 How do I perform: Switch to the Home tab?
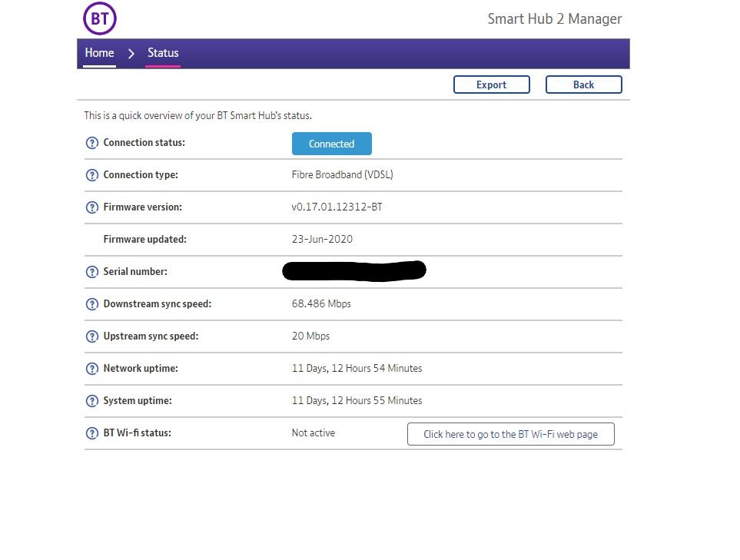tap(99, 53)
